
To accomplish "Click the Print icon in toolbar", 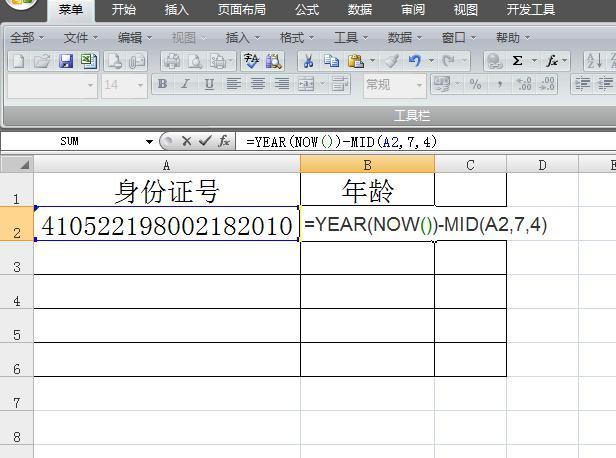I will (172, 61).
